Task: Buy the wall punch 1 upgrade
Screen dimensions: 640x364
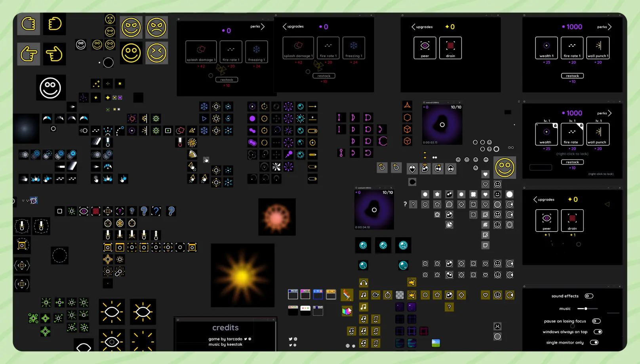Action: coord(598,48)
